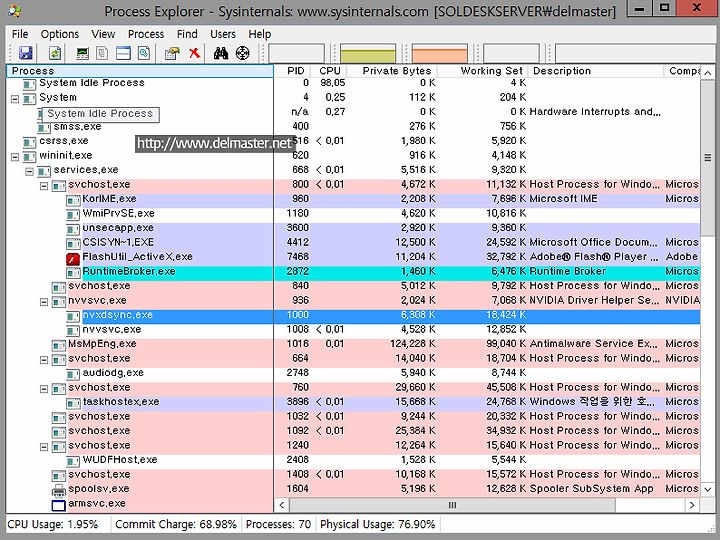
Task: Click the MsMpEng.exe process icon
Action: pyautogui.click(x=59, y=345)
